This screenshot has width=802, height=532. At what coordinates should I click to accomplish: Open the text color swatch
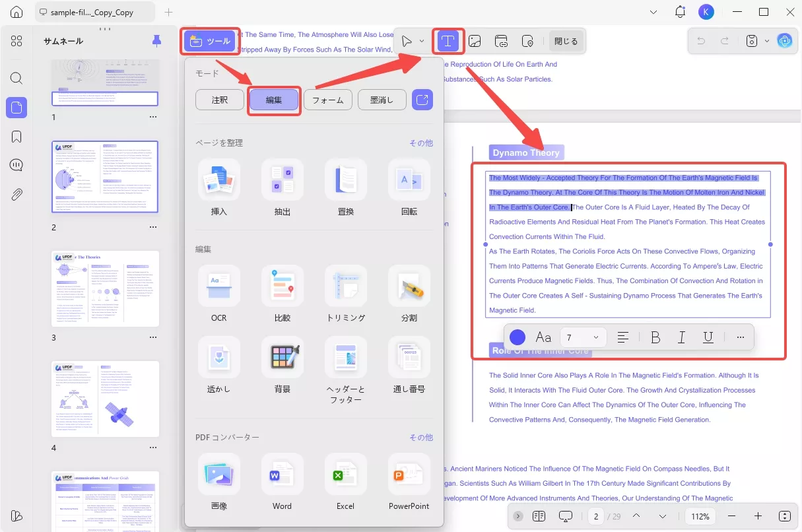click(518, 337)
